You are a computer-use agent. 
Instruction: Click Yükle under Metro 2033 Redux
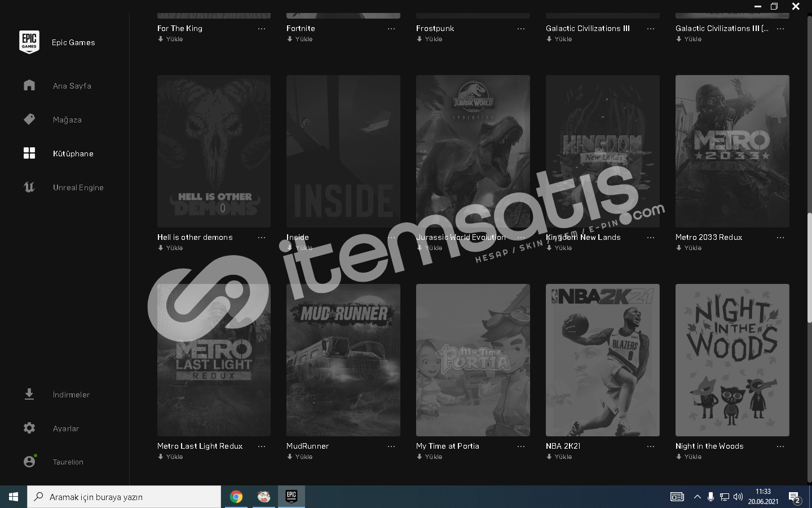(689, 248)
